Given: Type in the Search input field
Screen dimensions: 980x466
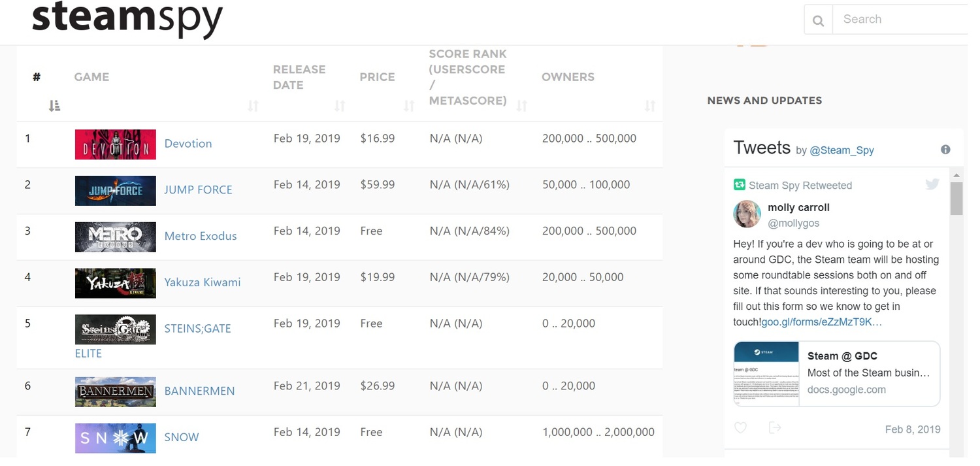Looking at the screenshot, I should click(902, 20).
